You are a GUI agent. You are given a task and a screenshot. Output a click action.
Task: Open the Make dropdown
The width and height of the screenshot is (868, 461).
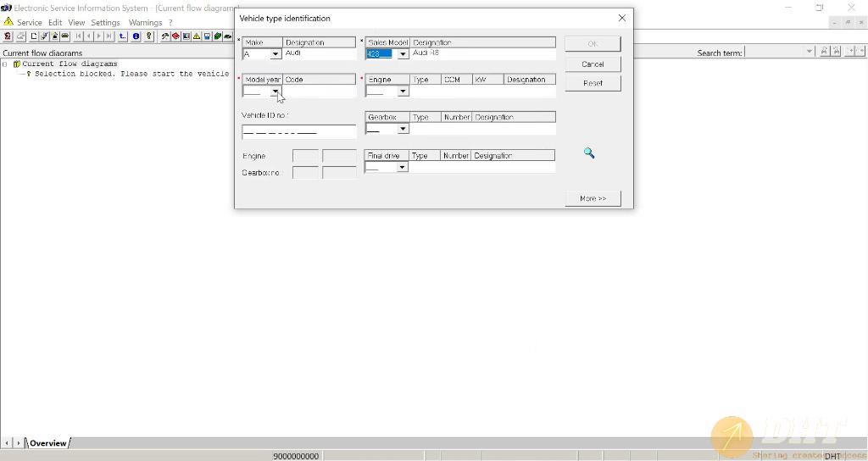click(x=275, y=54)
